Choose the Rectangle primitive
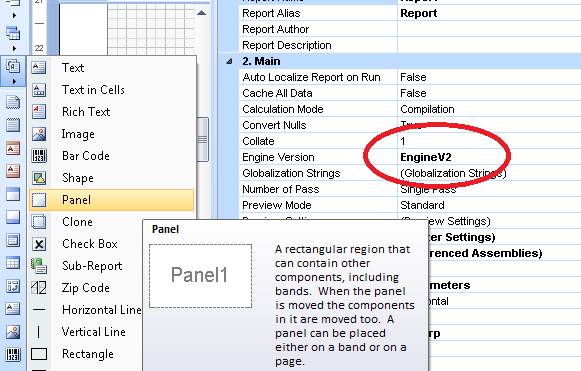Image resolution: width=581 pixels, height=371 pixels. click(86, 354)
